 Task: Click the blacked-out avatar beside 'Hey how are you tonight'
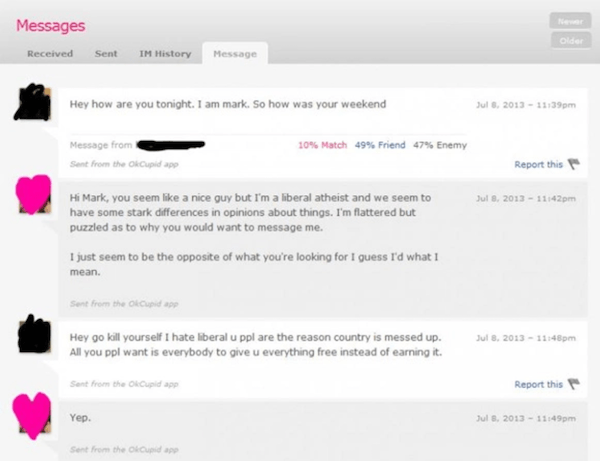[34, 104]
